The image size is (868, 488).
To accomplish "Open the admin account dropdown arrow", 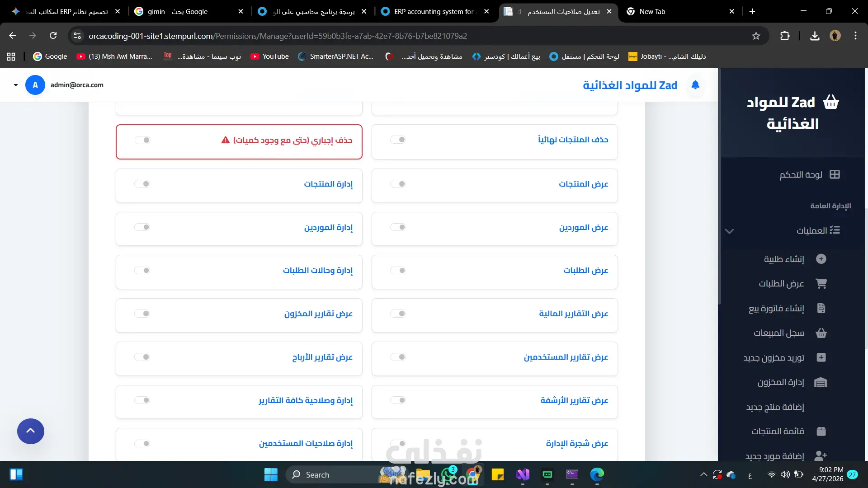I will pyautogui.click(x=16, y=85).
